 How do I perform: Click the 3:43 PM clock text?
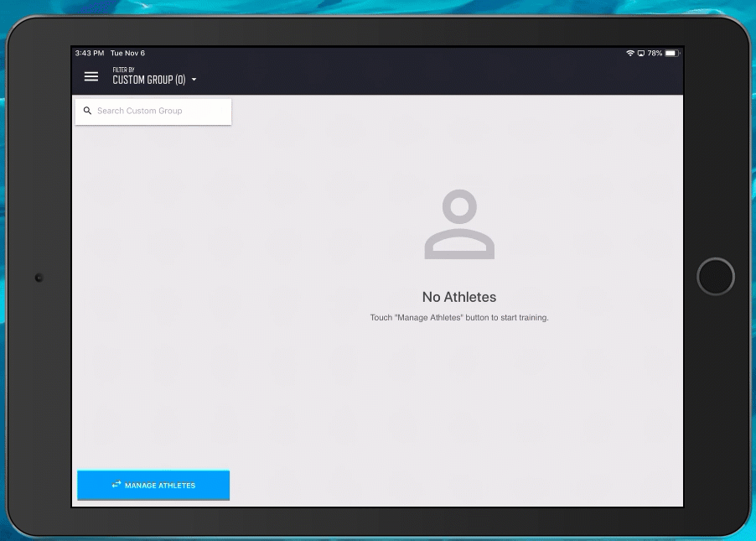click(x=89, y=53)
